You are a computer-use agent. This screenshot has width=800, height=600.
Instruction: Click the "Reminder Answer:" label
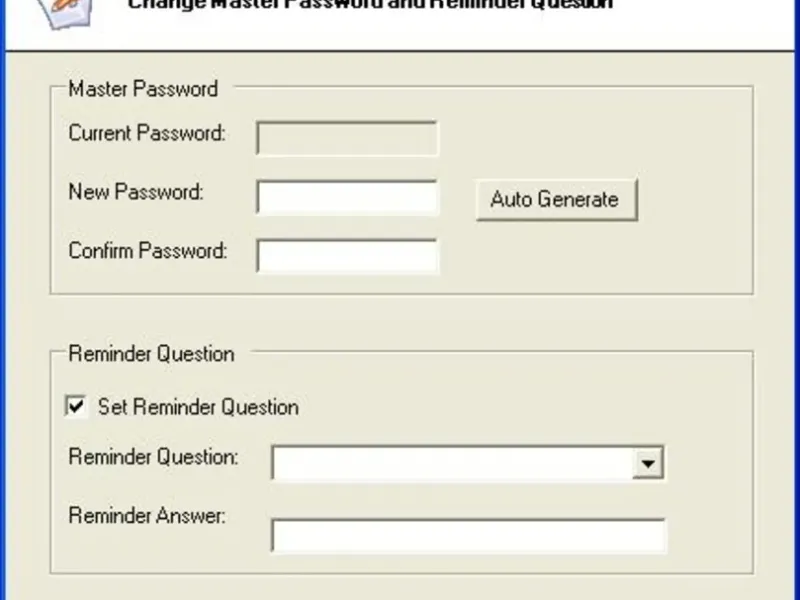pyautogui.click(x=147, y=517)
